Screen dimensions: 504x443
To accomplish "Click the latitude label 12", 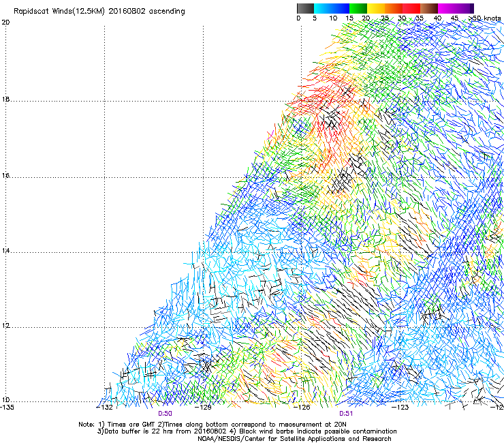I will click(5, 325).
